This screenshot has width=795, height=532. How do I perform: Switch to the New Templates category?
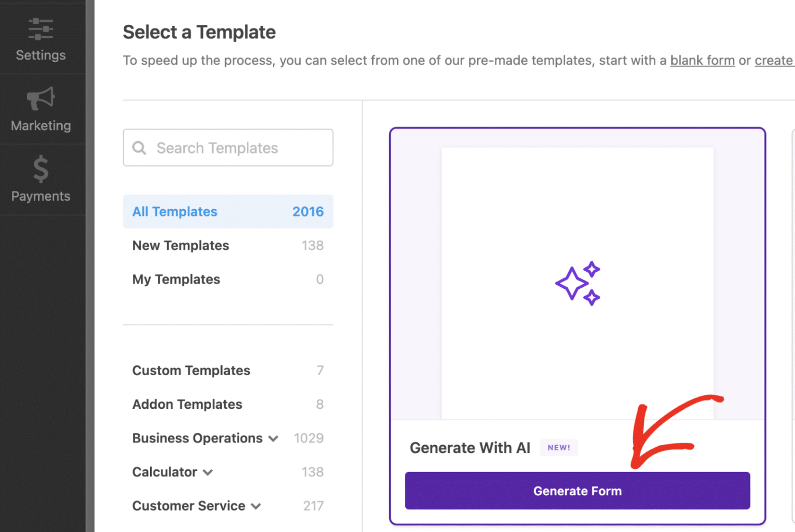point(181,245)
